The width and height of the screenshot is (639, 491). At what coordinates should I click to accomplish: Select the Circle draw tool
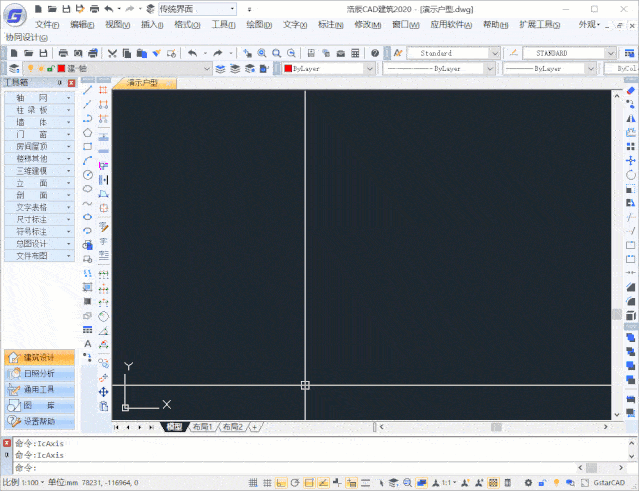(88, 174)
